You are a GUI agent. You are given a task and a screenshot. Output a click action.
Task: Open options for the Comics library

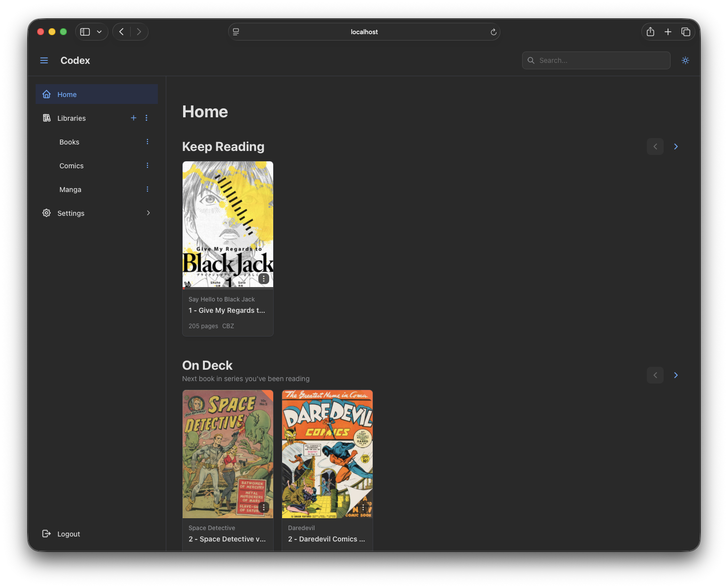point(147,165)
